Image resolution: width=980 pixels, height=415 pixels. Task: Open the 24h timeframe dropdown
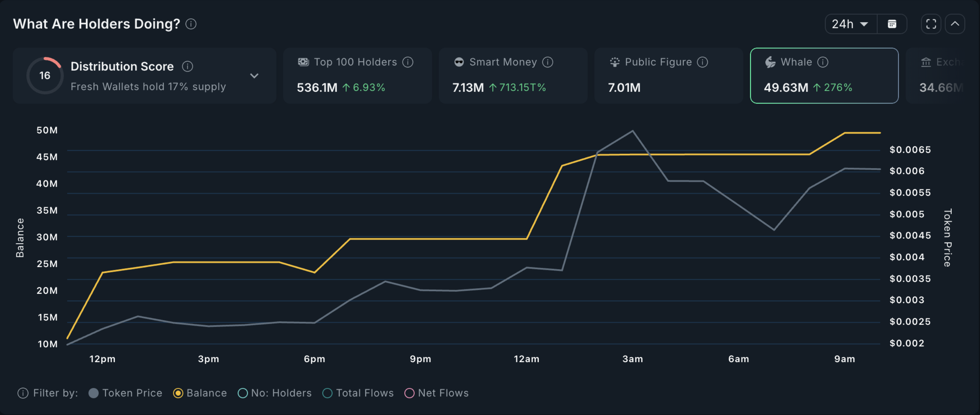click(851, 24)
